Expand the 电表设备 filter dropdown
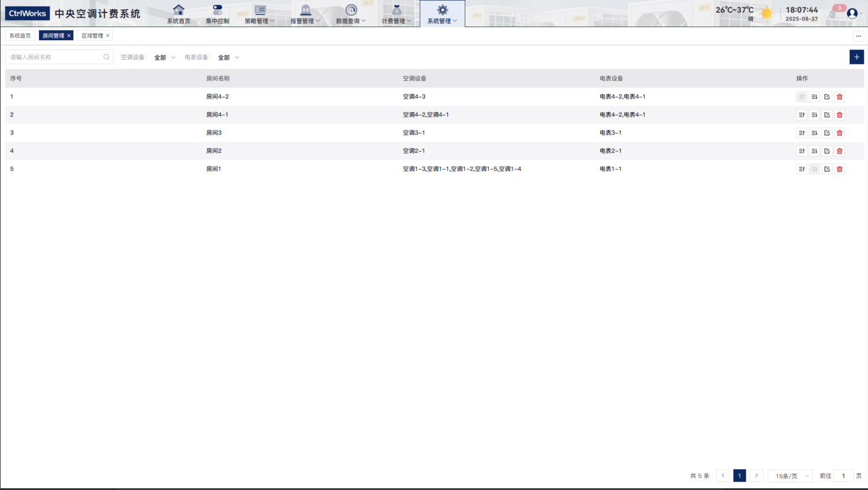Viewport: 868px width, 490px height. click(x=229, y=58)
